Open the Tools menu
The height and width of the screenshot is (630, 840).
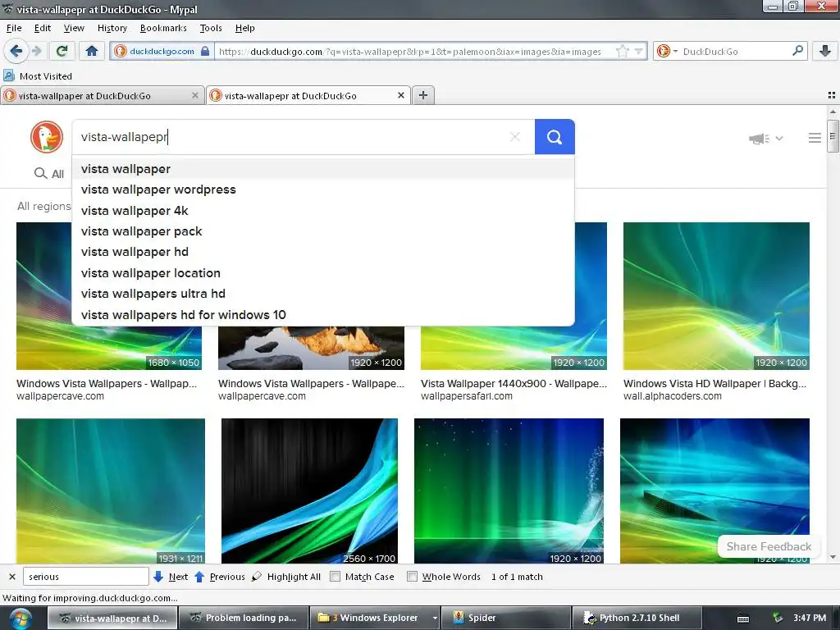[211, 28]
